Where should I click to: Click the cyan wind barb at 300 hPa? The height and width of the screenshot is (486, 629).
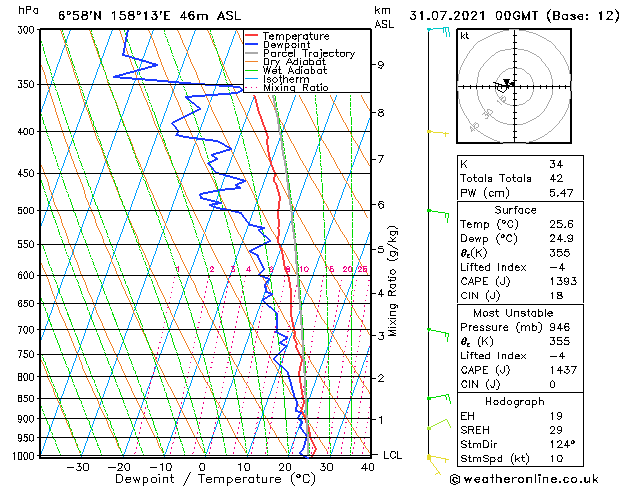(x=439, y=30)
